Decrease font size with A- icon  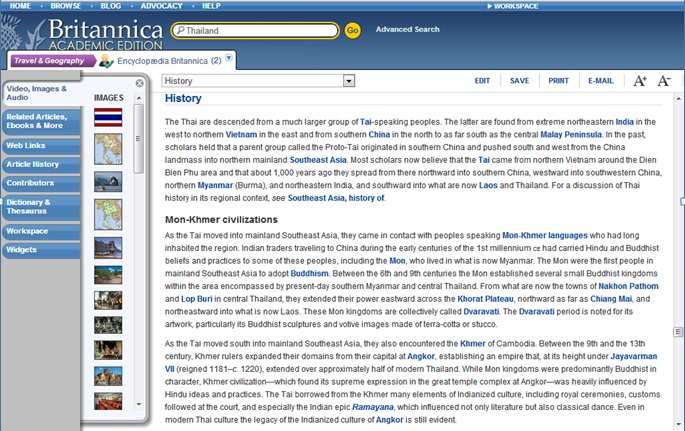[664, 81]
